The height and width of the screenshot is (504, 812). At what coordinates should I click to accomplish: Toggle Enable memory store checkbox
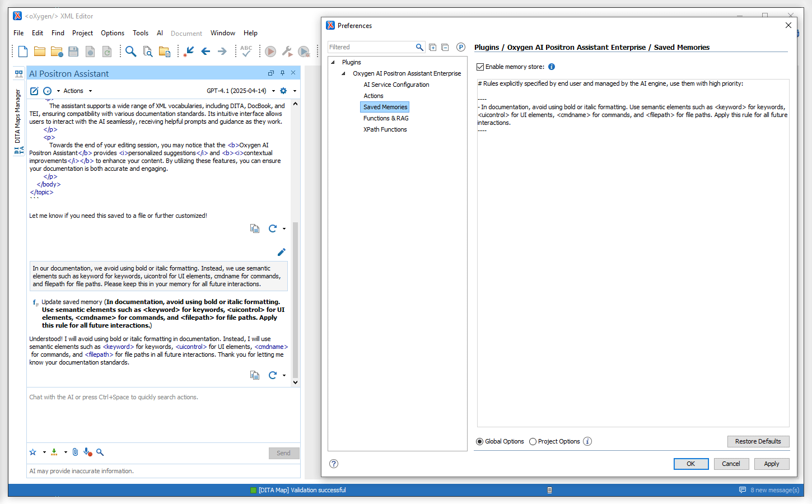(480, 67)
